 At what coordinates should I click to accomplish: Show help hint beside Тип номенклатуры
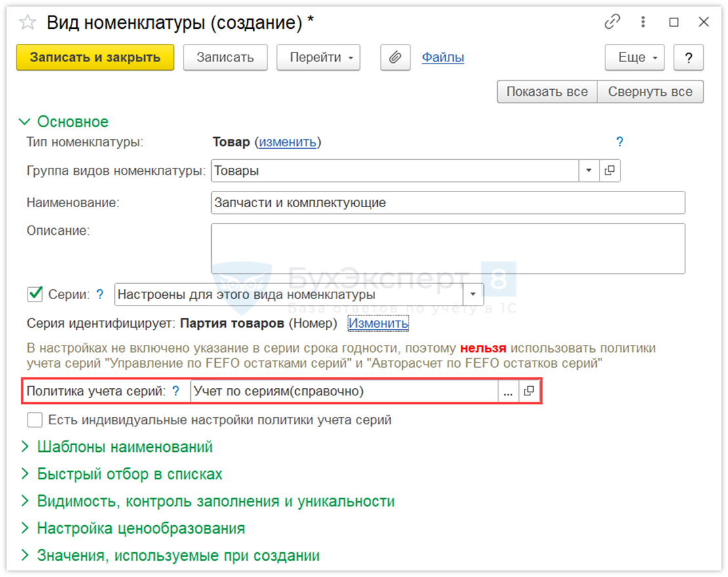pyautogui.click(x=619, y=142)
